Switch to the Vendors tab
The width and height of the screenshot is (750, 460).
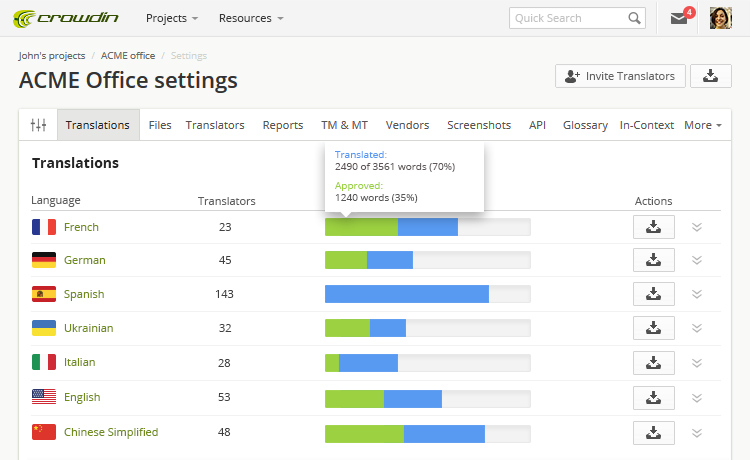pyautogui.click(x=407, y=125)
